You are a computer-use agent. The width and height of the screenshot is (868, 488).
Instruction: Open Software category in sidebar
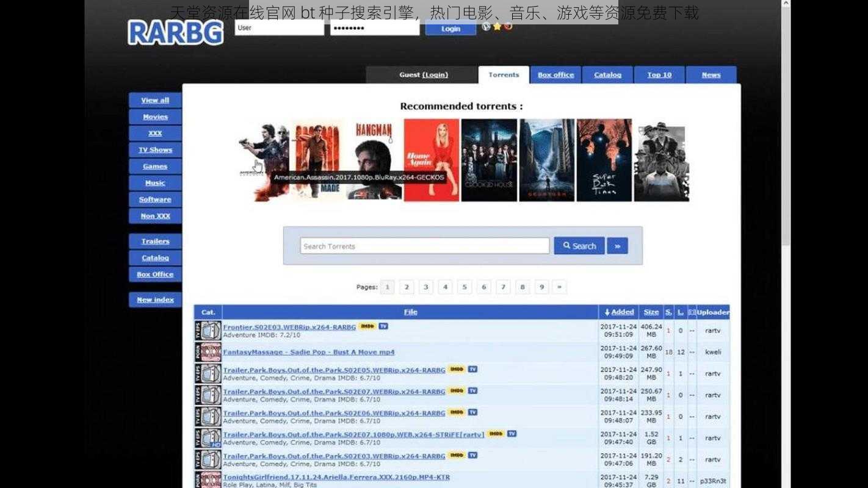coord(155,199)
